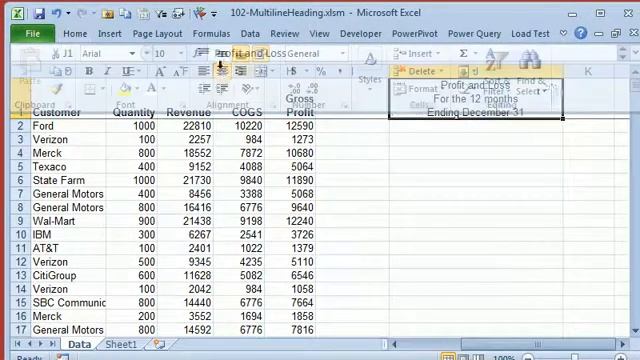Toggle Align Text Right

click(x=241, y=71)
